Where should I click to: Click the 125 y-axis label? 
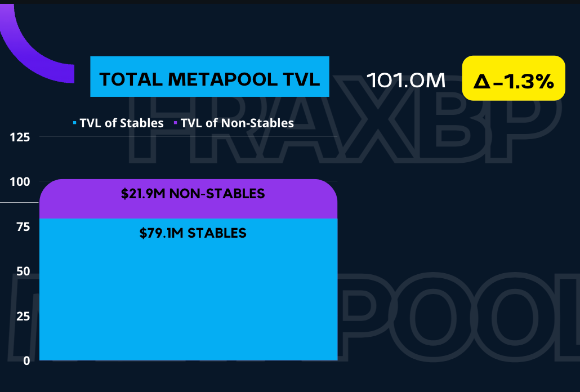pyautogui.click(x=20, y=137)
